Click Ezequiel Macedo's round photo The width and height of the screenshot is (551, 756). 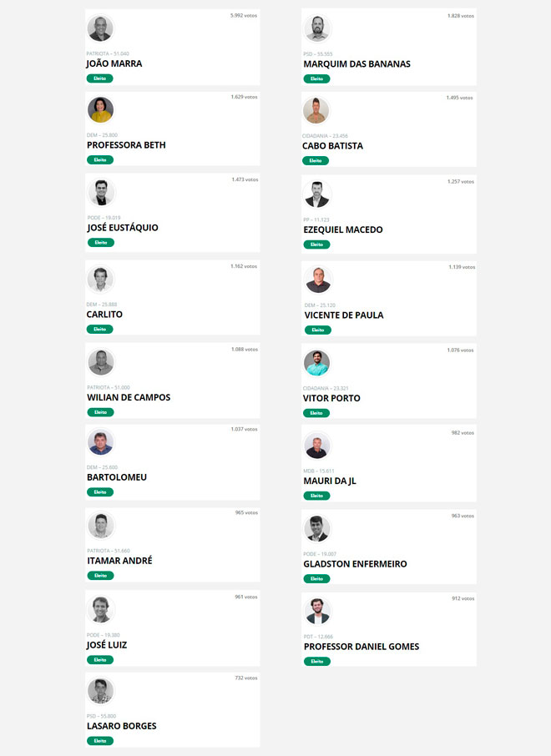point(317,194)
